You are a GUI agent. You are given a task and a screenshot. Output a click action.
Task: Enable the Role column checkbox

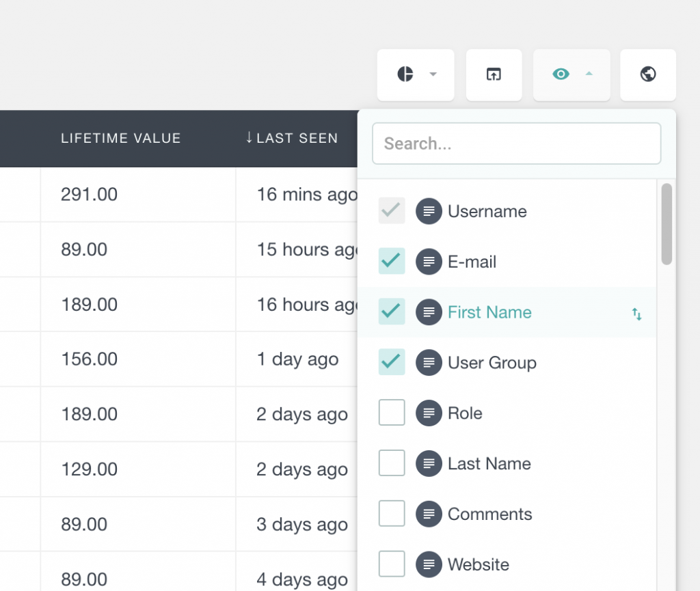coord(391,412)
